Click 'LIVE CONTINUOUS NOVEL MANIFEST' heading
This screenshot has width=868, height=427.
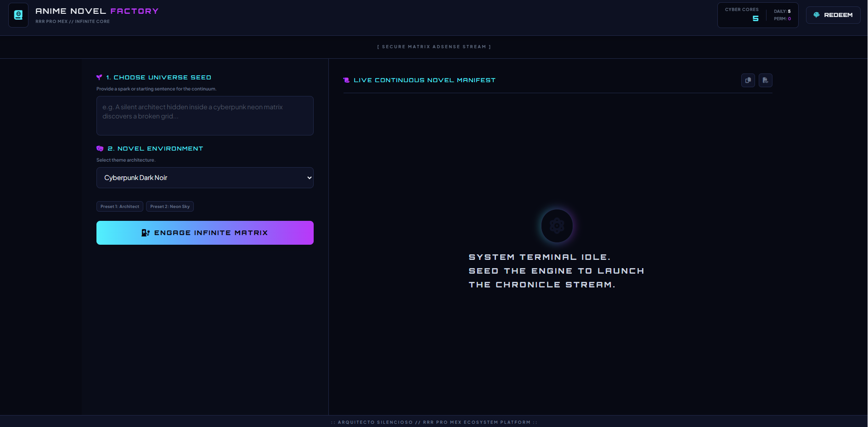pos(425,80)
